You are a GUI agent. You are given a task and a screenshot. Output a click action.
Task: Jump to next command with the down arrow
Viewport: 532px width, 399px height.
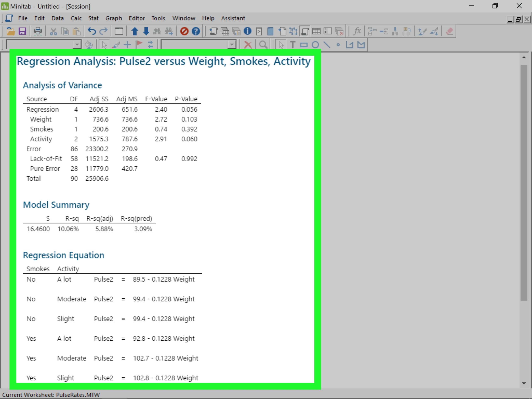tap(146, 31)
